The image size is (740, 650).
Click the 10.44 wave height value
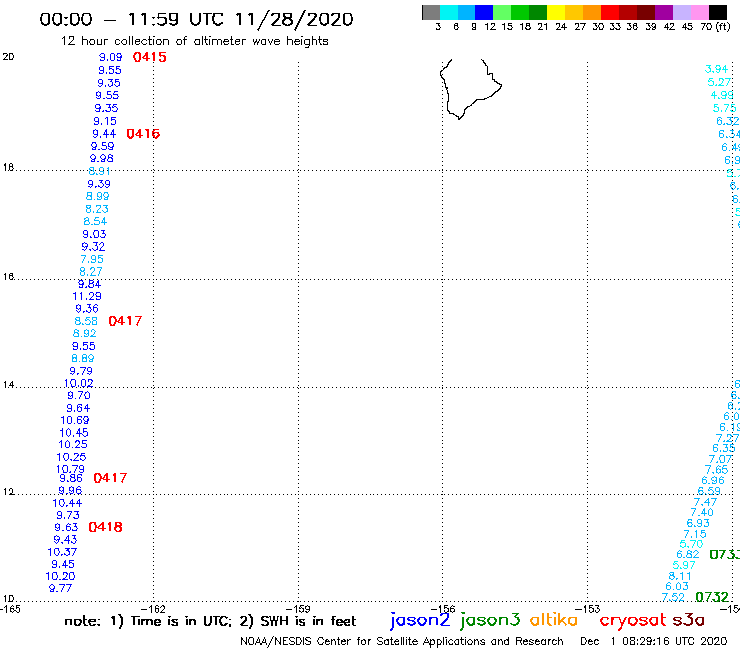[x=67, y=503]
